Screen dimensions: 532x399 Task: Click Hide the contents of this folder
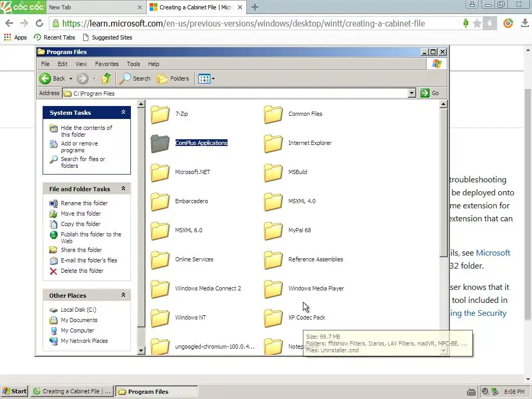pyautogui.click(x=87, y=131)
